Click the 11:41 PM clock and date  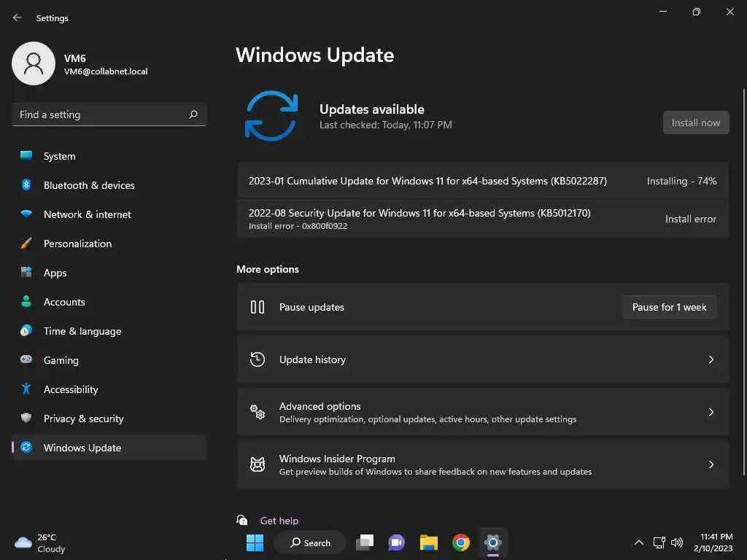point(713,542)
